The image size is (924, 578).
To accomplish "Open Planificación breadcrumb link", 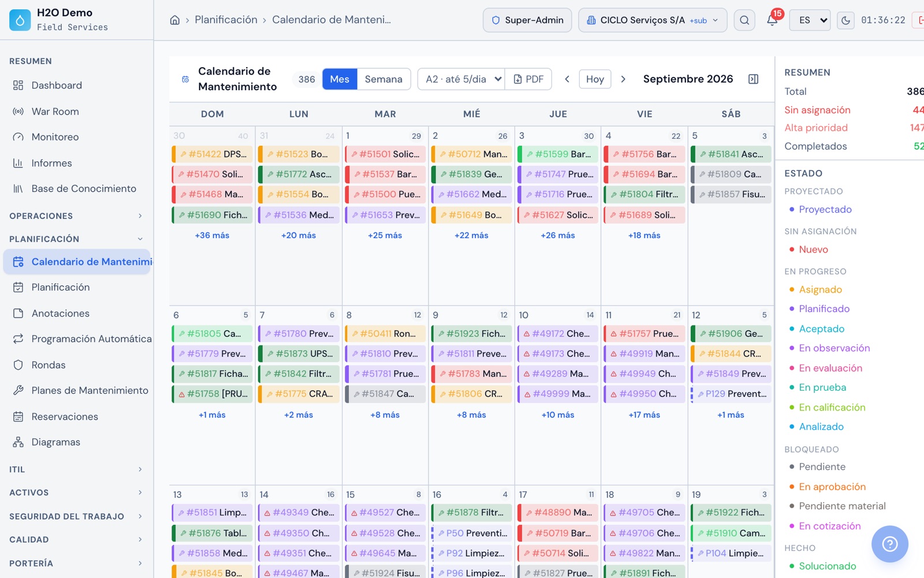I will click(x=226, y=20).
